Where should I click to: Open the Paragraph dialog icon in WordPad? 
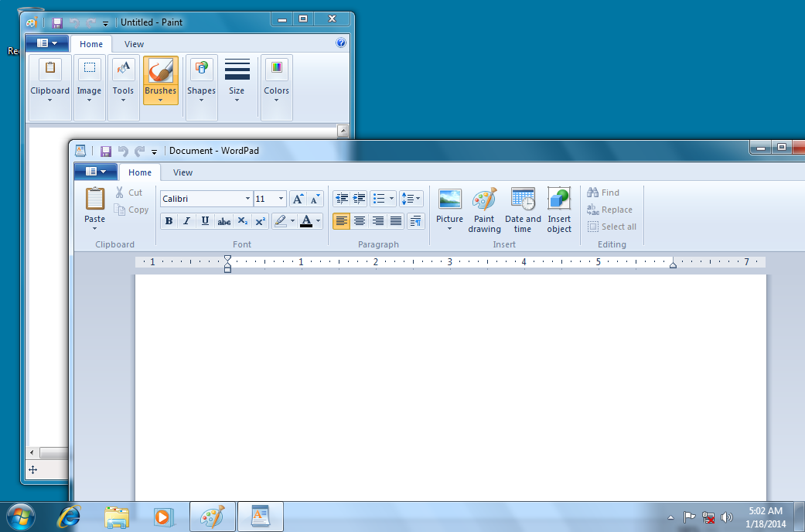[416, 221]
